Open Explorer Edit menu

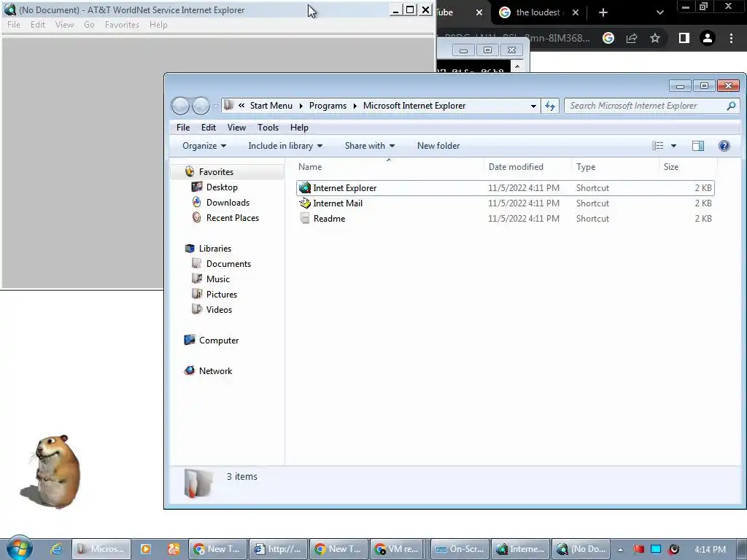[x=208, y=127]
